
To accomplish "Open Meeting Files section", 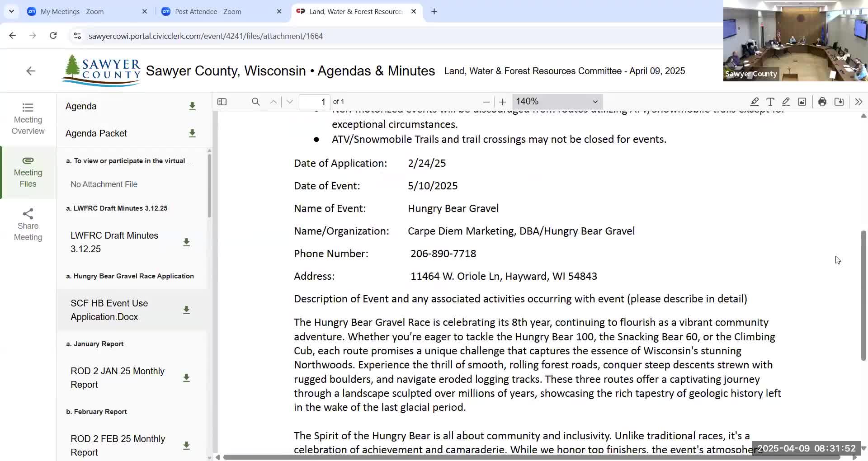I will (28, 172).
